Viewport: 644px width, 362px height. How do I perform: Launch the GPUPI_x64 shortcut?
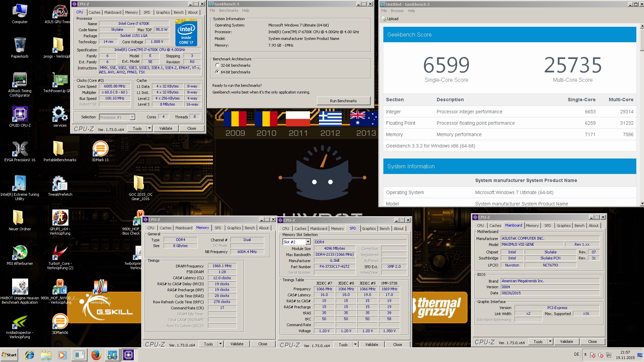[x=60, y=222]
